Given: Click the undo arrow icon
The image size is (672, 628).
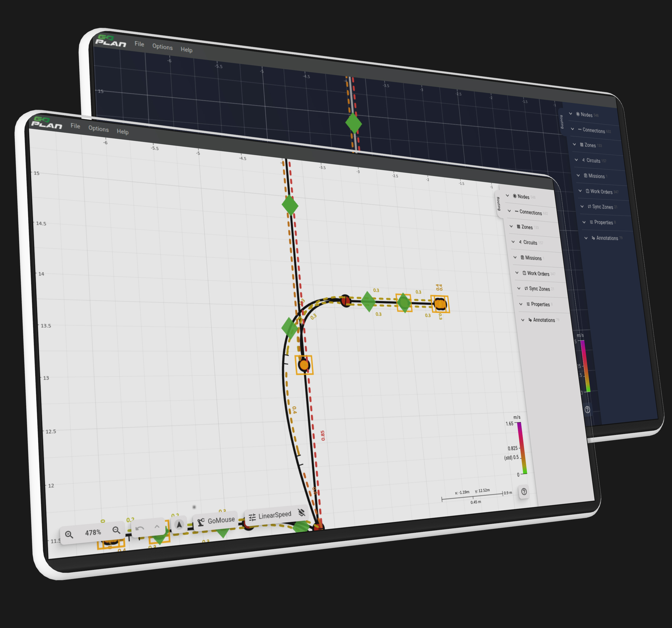Looking at the screenshot, I should coord(140,528).
